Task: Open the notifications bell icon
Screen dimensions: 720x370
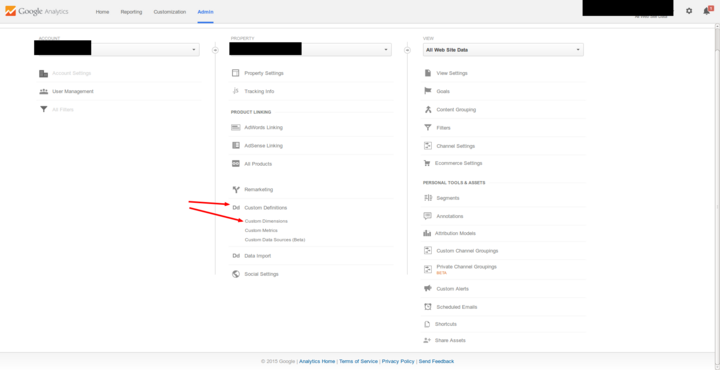Action: [707, 11]
